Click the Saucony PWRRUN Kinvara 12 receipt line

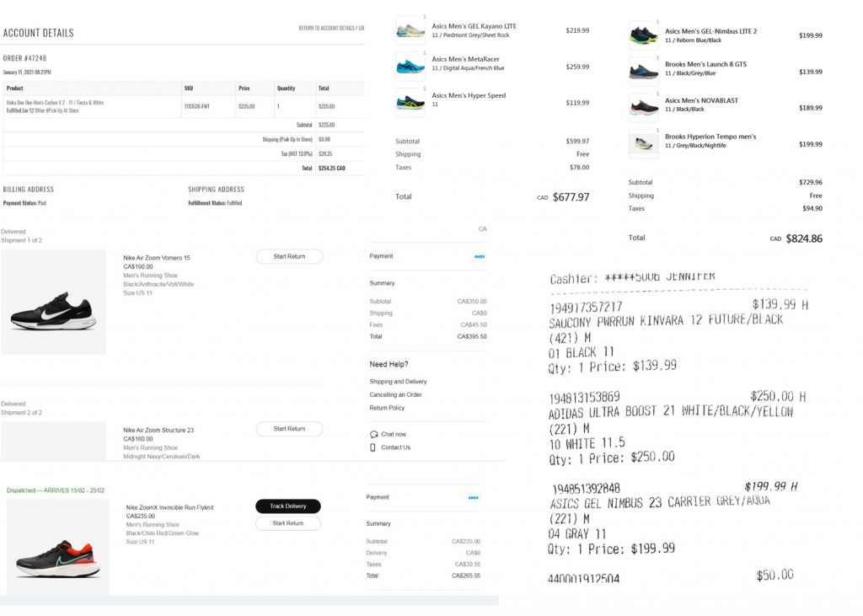[x=666, y=320]
